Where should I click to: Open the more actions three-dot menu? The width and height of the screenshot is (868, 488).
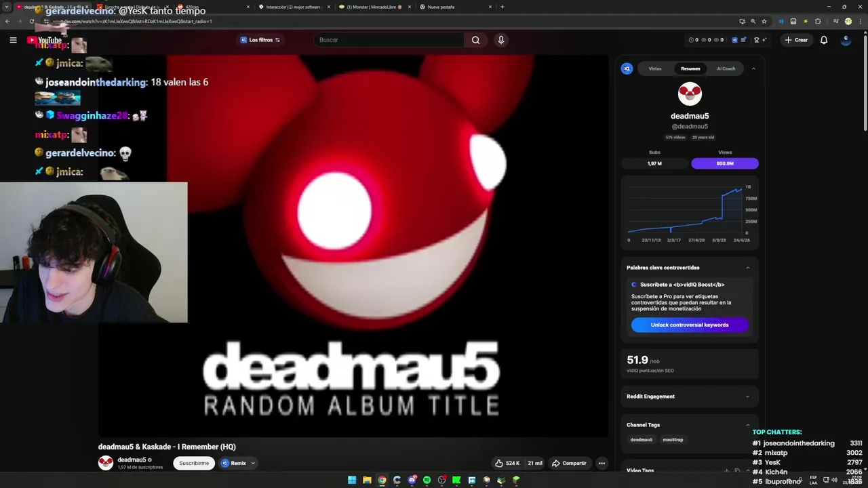pyautogui.click(x=601, y=463)
